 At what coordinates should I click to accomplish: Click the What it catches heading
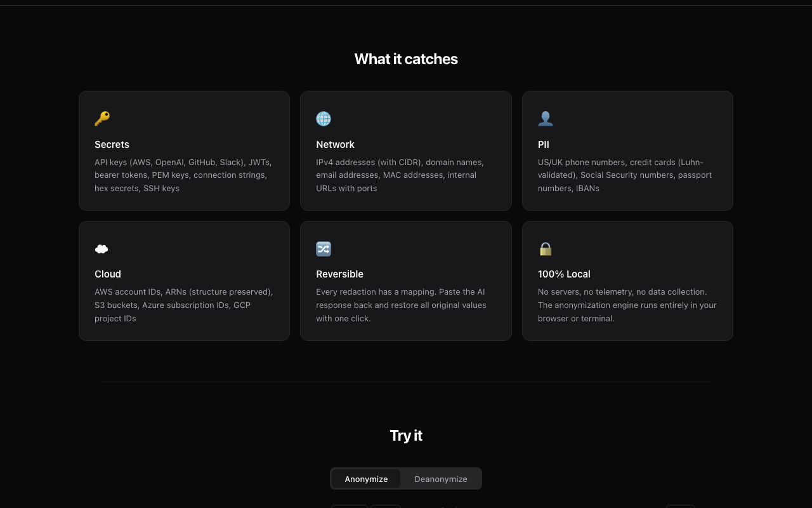tap(406, 59)
